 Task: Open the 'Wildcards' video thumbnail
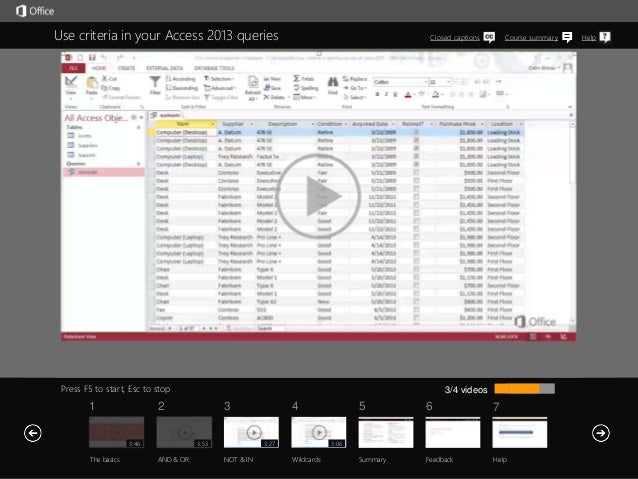pos(318,432)
